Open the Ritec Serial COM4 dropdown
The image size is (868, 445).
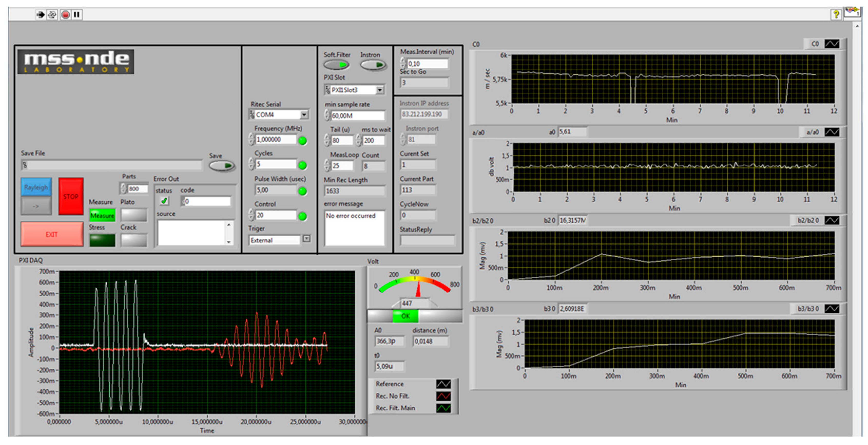(x=304, y=115)
